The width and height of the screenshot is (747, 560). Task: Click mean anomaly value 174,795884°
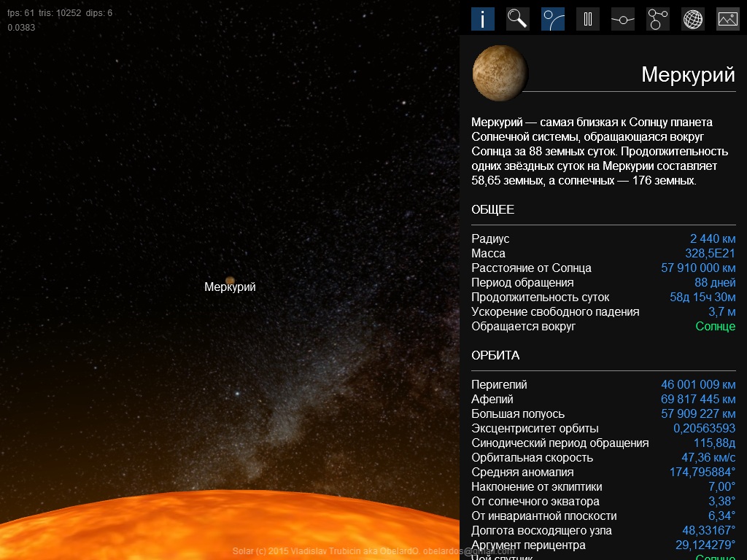pos(703,472)
